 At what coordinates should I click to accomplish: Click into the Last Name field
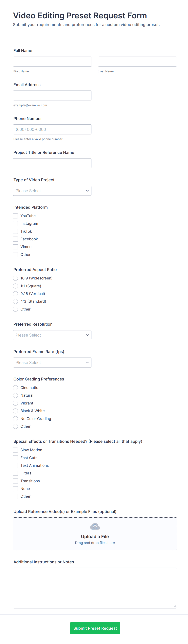[x=137, y=61]
